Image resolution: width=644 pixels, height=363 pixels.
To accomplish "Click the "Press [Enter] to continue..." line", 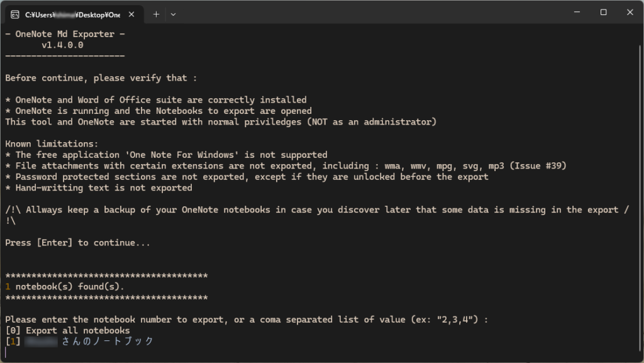I will pyautogui.click(x=77, y=242).
